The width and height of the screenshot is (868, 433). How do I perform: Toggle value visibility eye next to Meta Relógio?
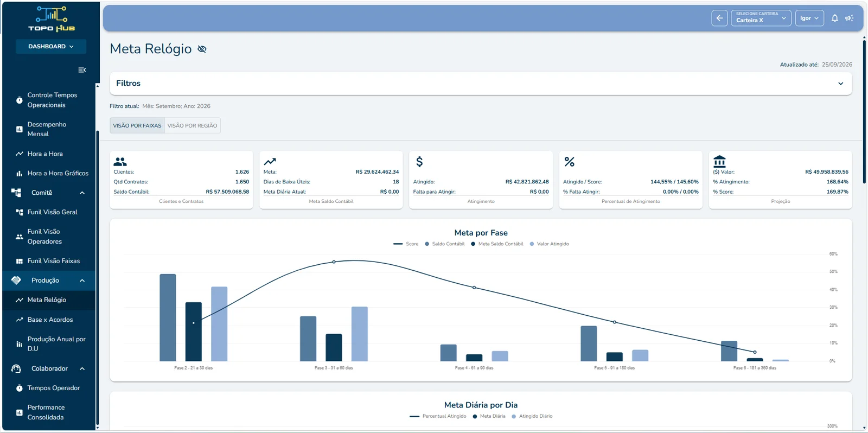pos(202,49)
